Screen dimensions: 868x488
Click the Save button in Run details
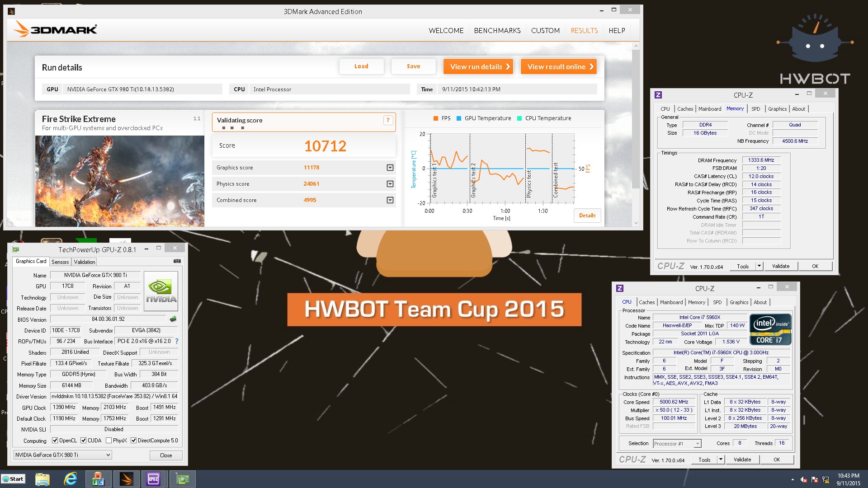coord(413,66)
